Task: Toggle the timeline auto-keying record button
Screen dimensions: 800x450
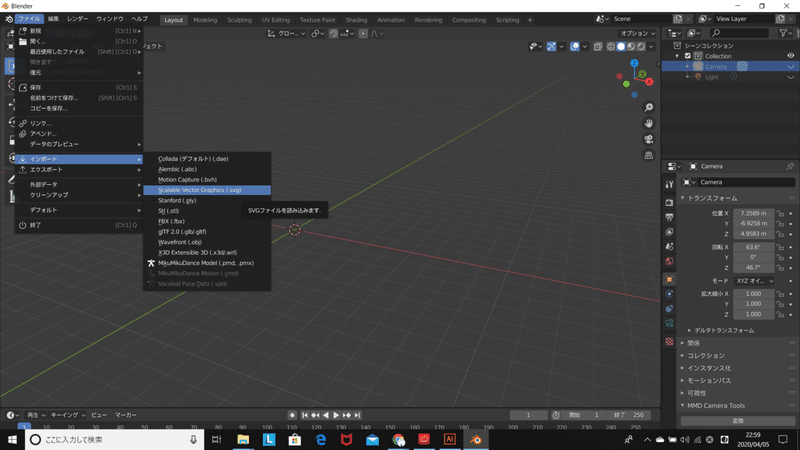Action: [x=292, y=415]
